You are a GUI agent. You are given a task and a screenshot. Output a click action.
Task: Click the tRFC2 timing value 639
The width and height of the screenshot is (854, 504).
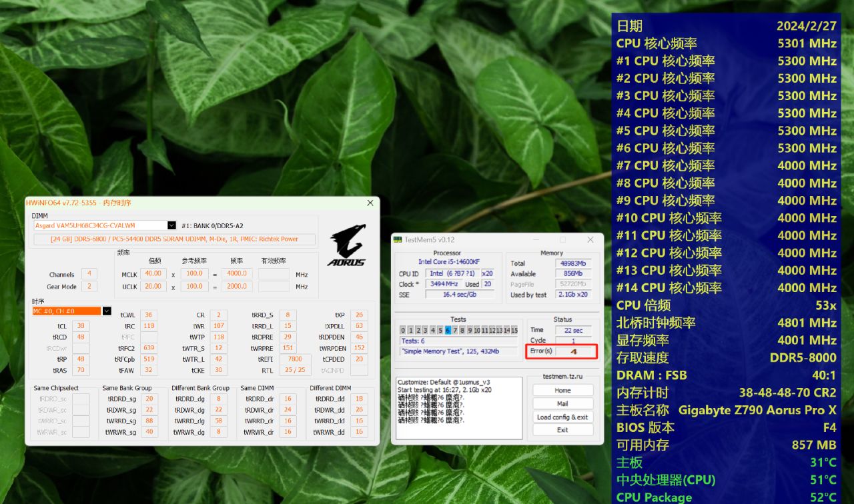tap(148, 348)
